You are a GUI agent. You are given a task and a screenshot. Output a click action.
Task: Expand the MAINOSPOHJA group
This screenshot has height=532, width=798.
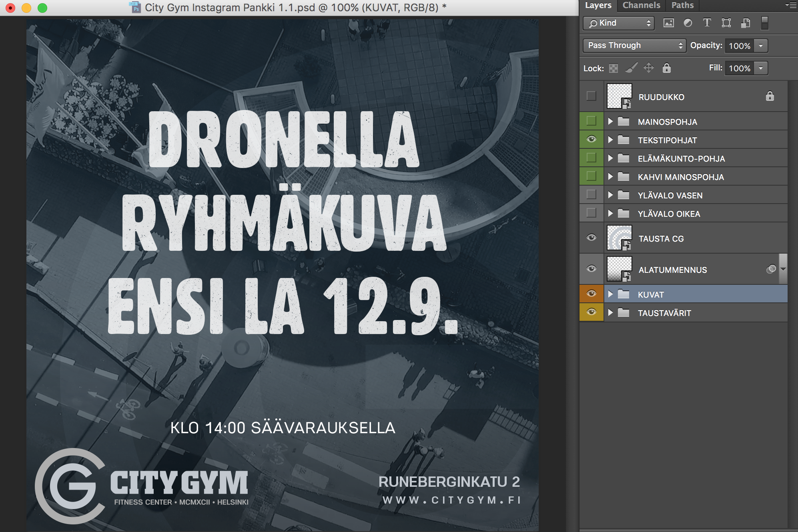(610, 121)
